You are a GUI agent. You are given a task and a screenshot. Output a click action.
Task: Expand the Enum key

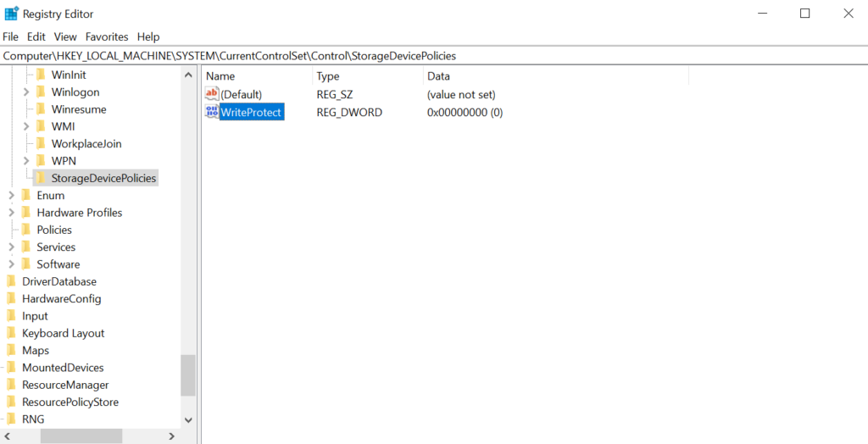12,195
